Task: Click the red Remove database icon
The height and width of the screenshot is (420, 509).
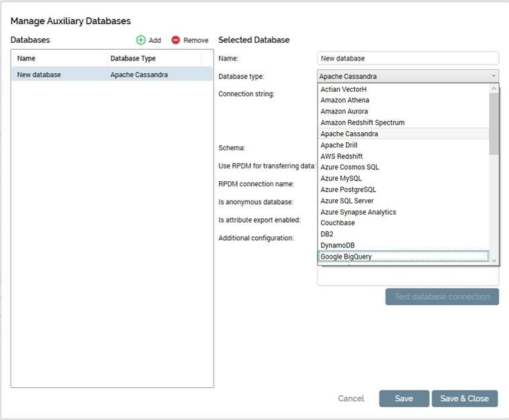Action: coord(176,40)
